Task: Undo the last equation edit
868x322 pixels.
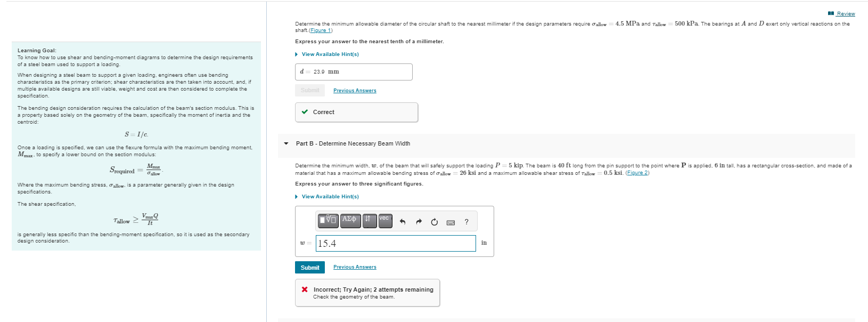Action: (x=403, y=221)
